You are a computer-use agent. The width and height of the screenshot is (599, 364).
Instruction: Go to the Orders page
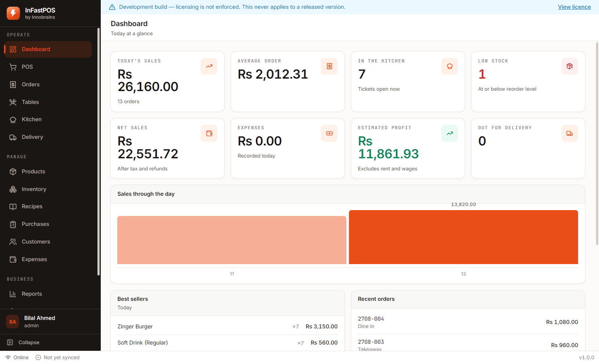pos(48,84)
